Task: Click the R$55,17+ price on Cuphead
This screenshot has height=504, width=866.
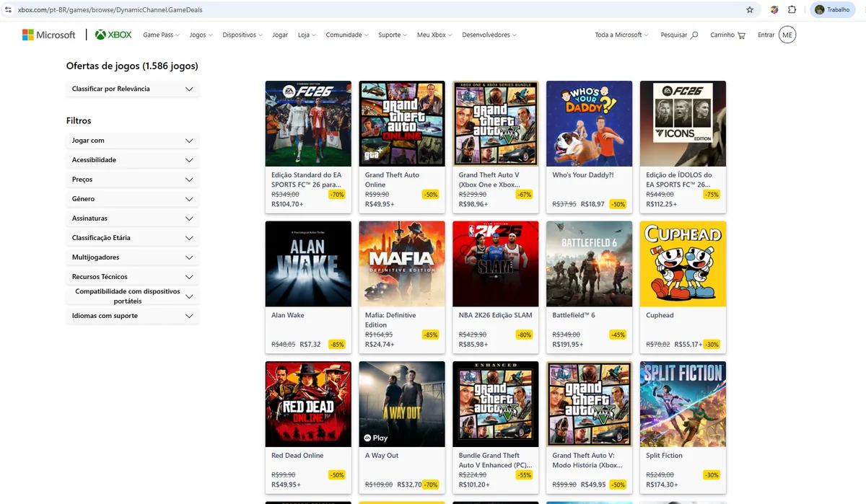Action: tap(688, 345)
